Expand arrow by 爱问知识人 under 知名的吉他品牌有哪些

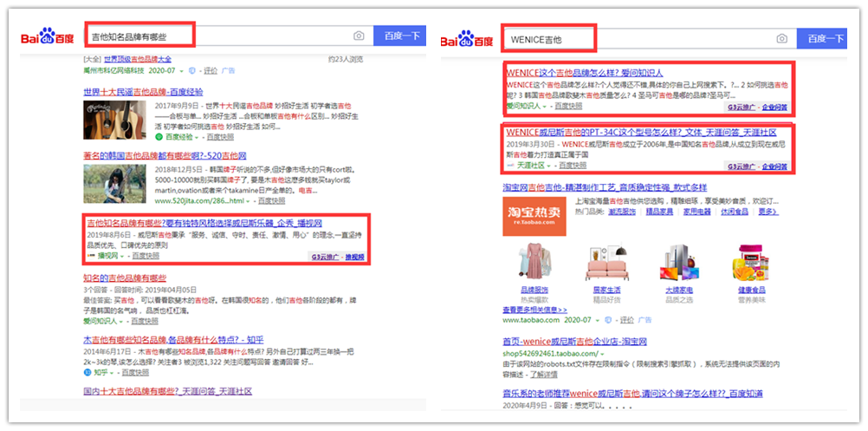tap(120, 322)
